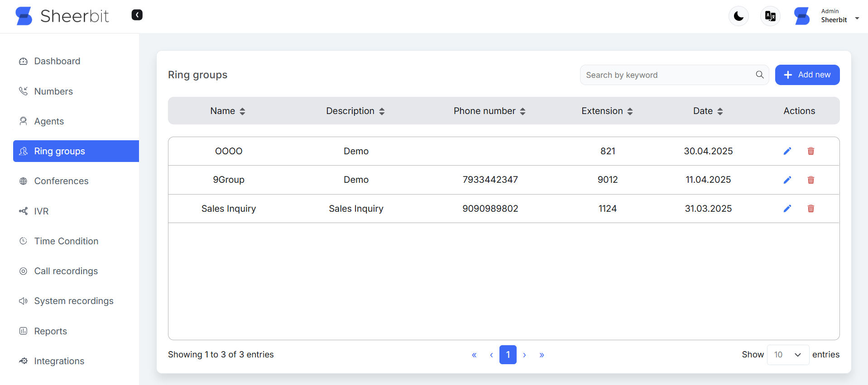Viewport: 868px width, 385px height.
Task: Open the language translation selector
Action: tap(770, 16)
